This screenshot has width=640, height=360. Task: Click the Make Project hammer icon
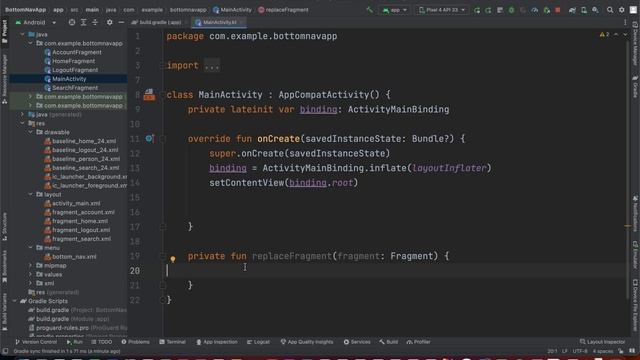[369, 10]
